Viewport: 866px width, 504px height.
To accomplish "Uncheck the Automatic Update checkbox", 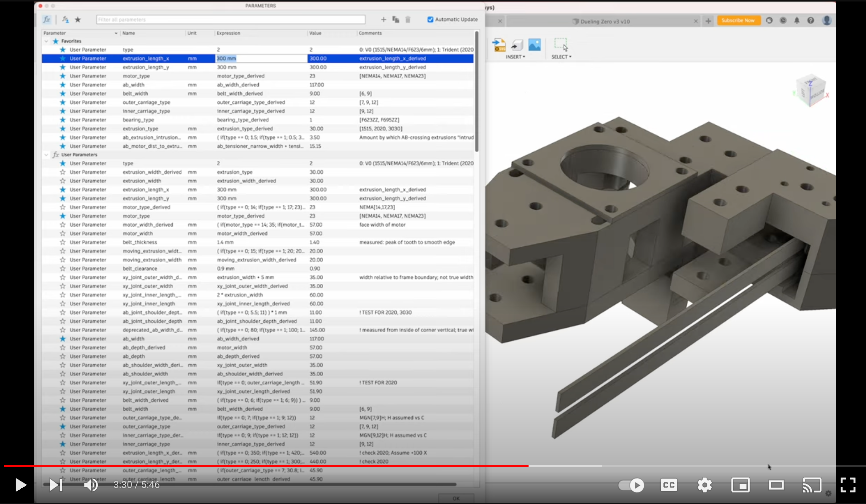I will point(430,19).
